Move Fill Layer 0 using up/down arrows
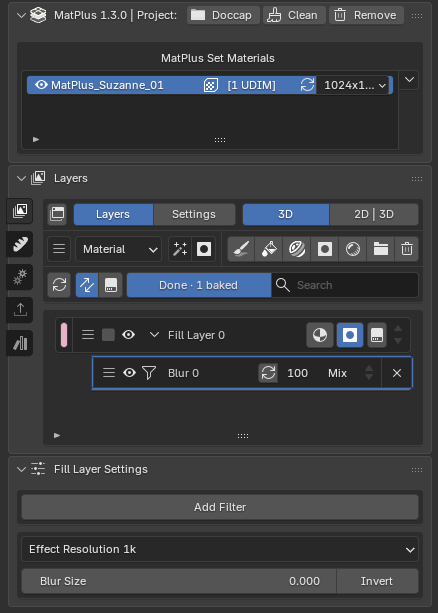438x613 pixels. pyautogui.click(x=398, y=335)
